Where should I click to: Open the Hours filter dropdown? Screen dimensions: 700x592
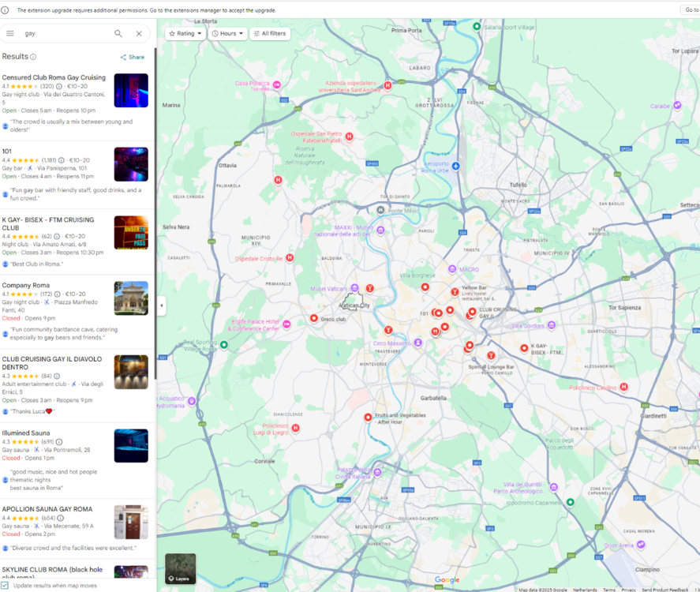(228, 33)
